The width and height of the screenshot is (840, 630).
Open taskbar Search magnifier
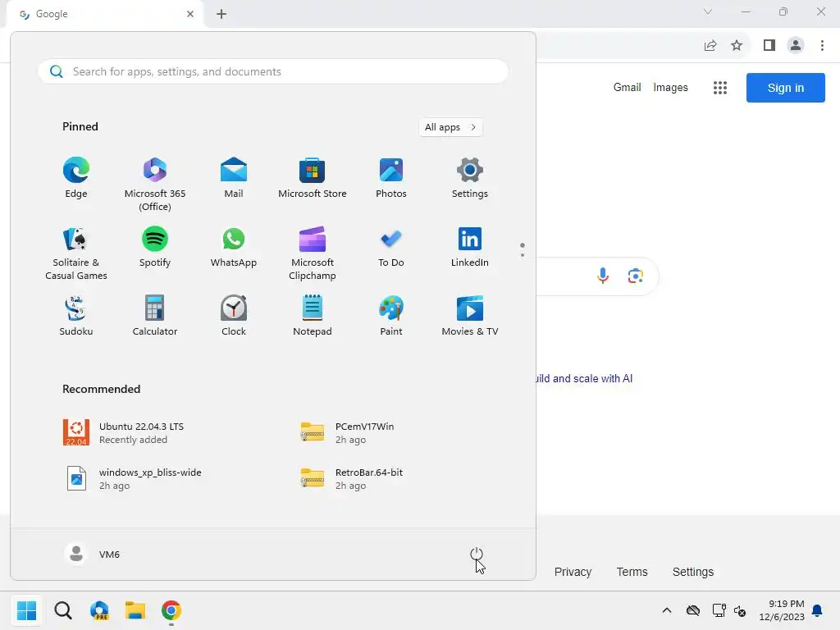pos(62,610)
